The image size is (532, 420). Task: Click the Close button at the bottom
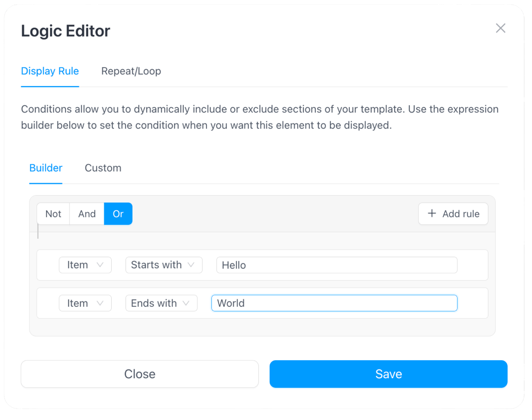pos(140,374)
